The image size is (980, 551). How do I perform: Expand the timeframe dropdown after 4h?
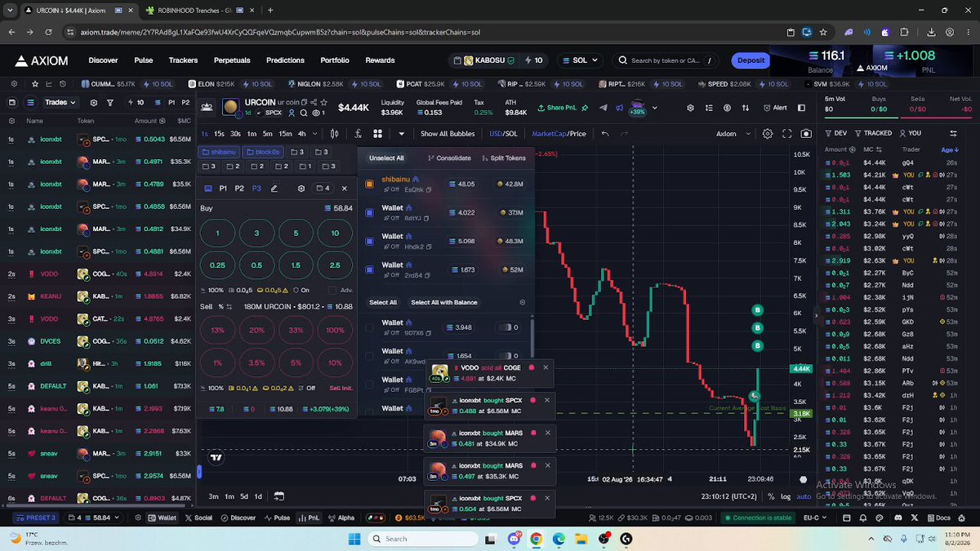click(315, 134)
